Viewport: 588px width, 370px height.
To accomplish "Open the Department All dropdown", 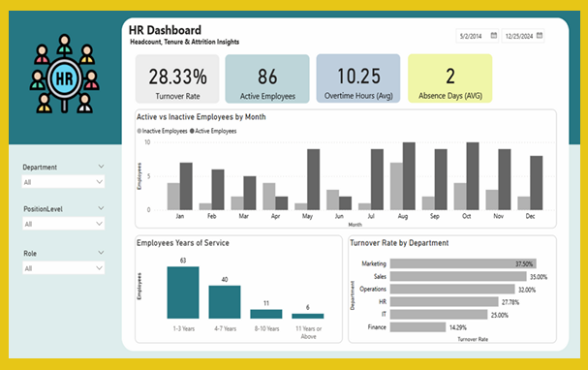I will [x=63, y=182].
